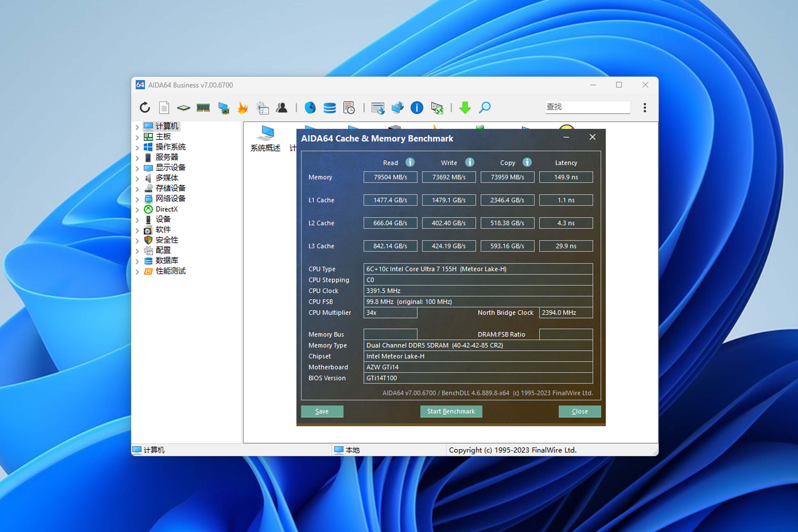Close the benchmark dialog with X
The height and width of the screenshot is (532, 798).
click(x=592, y=137)
